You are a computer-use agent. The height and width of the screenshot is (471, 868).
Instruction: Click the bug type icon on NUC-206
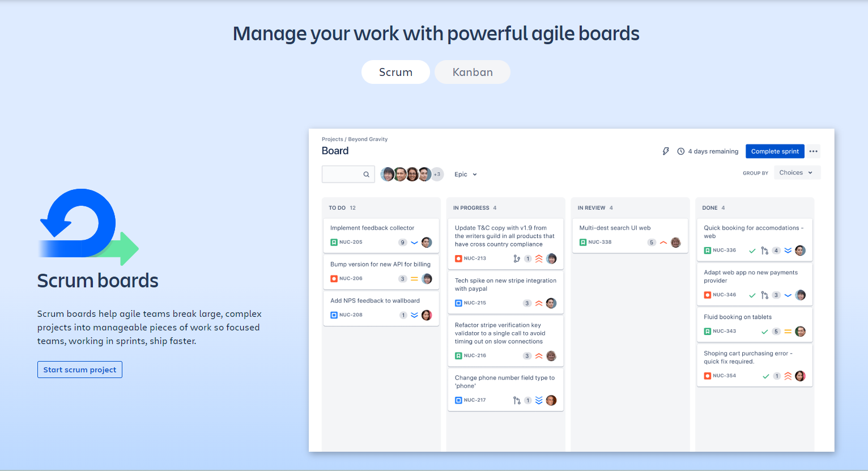[334, 279]
